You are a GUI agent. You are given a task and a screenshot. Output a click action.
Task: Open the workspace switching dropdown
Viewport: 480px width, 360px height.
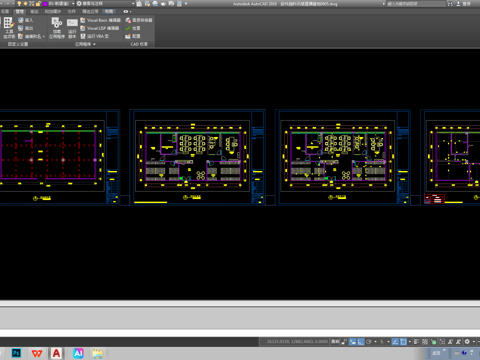(x=133, y=4)
